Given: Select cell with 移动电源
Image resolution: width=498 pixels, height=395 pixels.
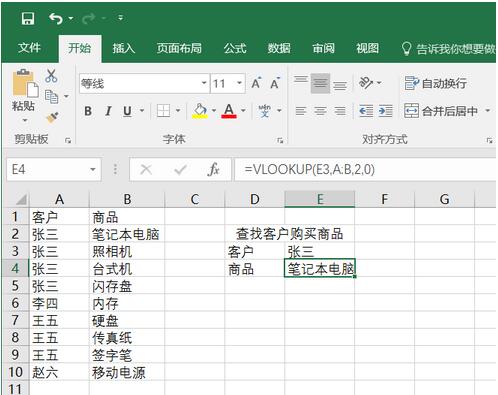Looking at the screenshot, I should tap(127, 372).
